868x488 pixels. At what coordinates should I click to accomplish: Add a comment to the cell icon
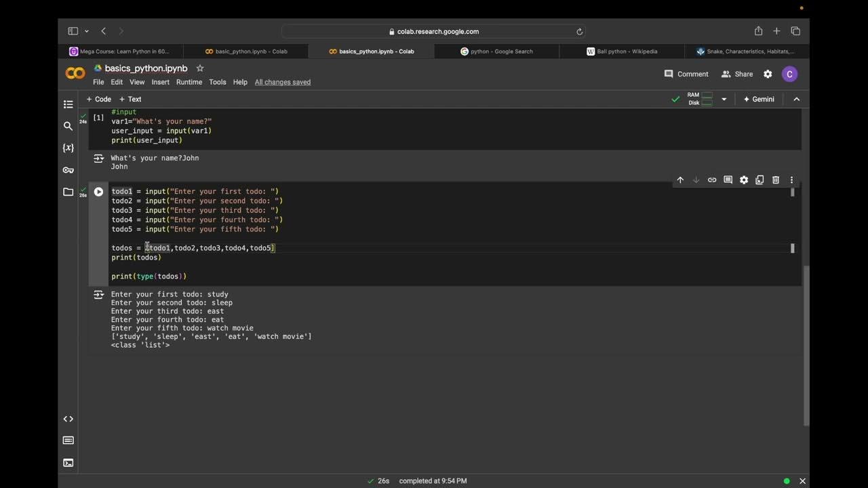coord(728,180)
